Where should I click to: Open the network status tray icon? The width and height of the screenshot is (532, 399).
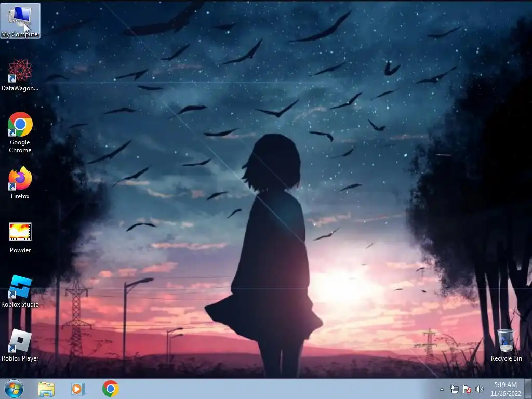pos(454,389)
